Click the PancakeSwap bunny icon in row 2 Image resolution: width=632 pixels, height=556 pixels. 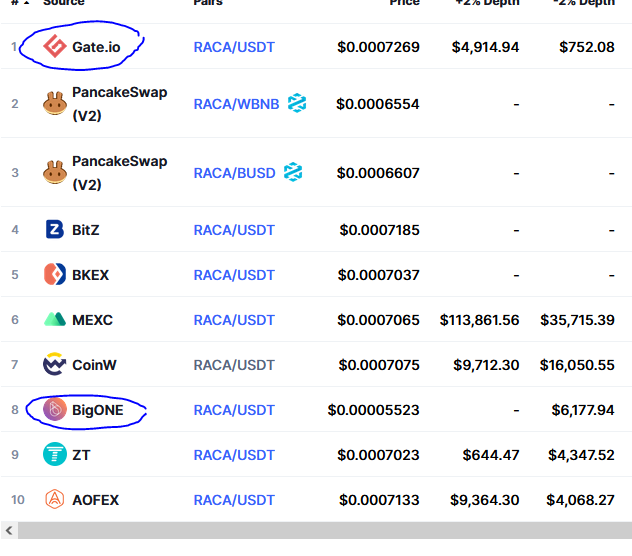click(55, 104)
